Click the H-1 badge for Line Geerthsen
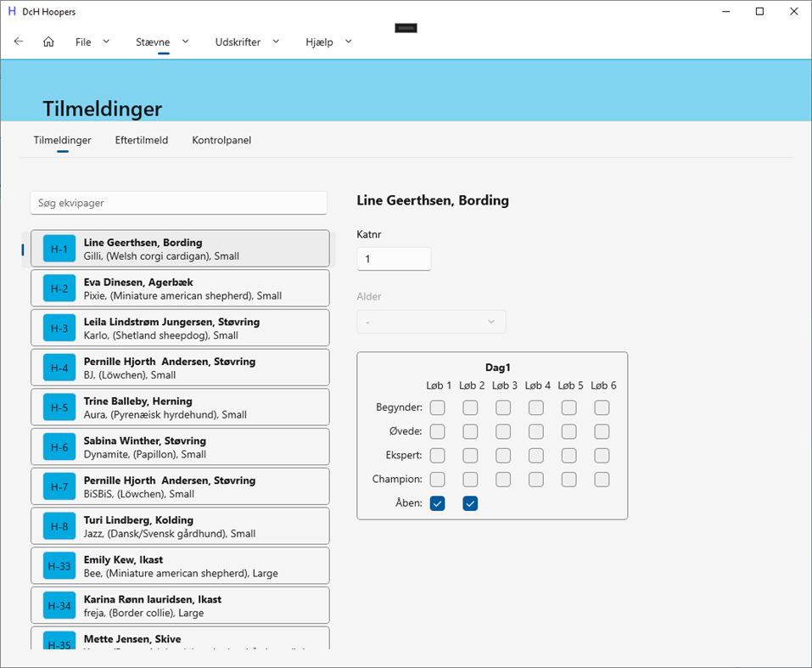 point(58,249)
